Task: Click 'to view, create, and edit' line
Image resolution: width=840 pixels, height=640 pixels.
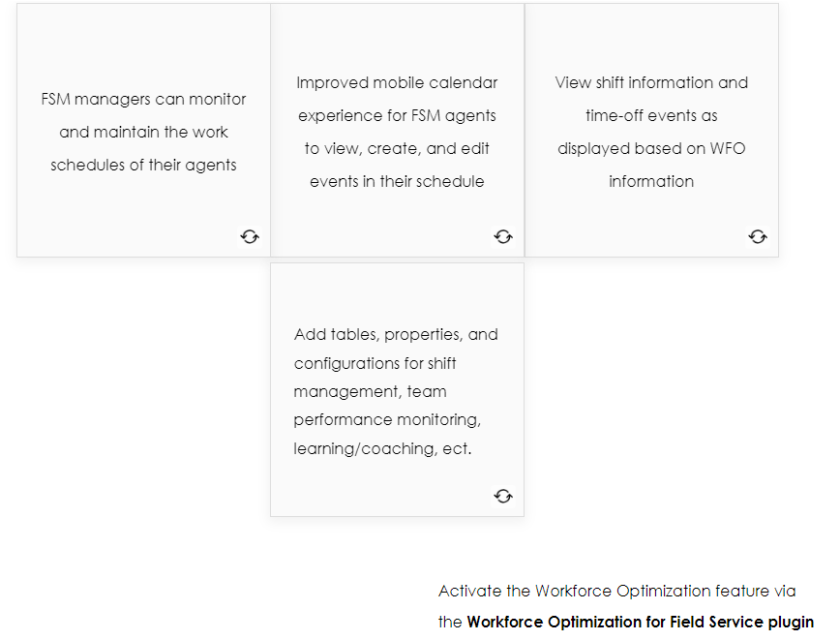Action: pyautogui.click(x=397, y=149)
